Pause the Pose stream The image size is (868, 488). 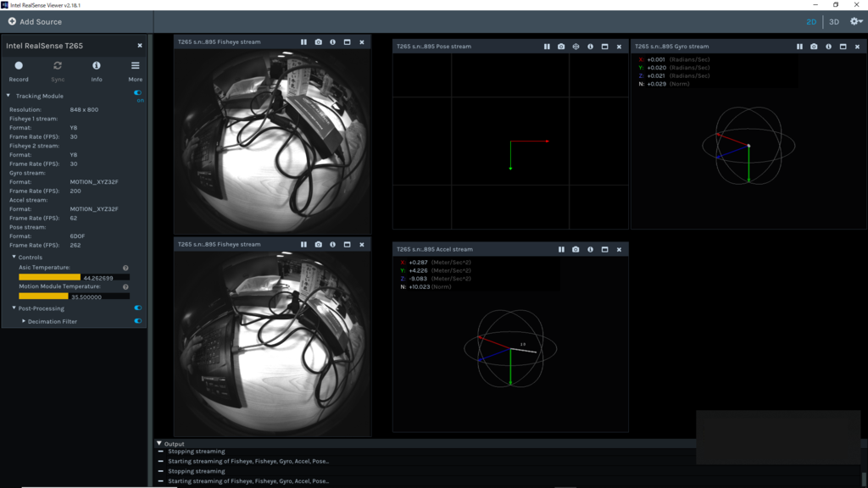547,47
